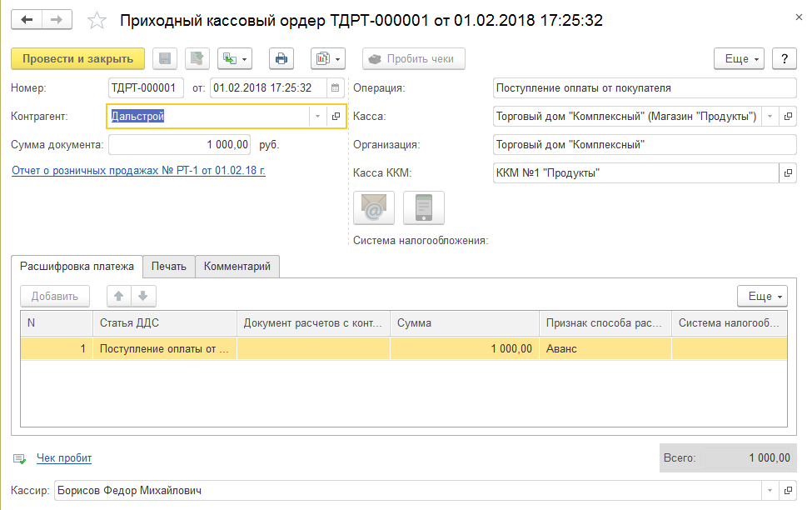Click the Сумма документа input field

(179, 144)
